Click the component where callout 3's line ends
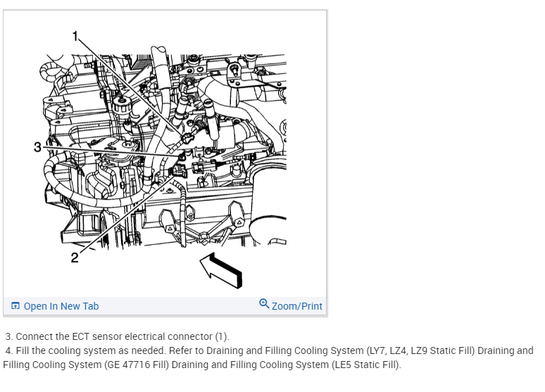Viewport: 545px width, 392px height. pyautogui.click(x=182, y=157)
